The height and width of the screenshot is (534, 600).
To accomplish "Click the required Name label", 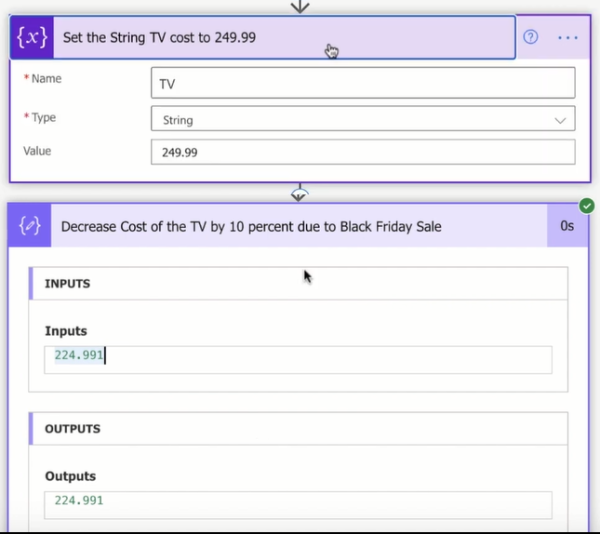I will [x=42, y=79].
